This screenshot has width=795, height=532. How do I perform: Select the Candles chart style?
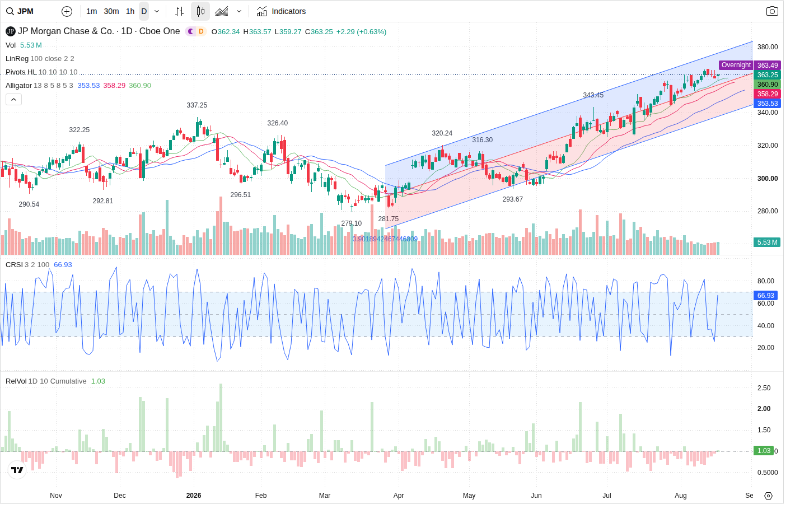200,11
